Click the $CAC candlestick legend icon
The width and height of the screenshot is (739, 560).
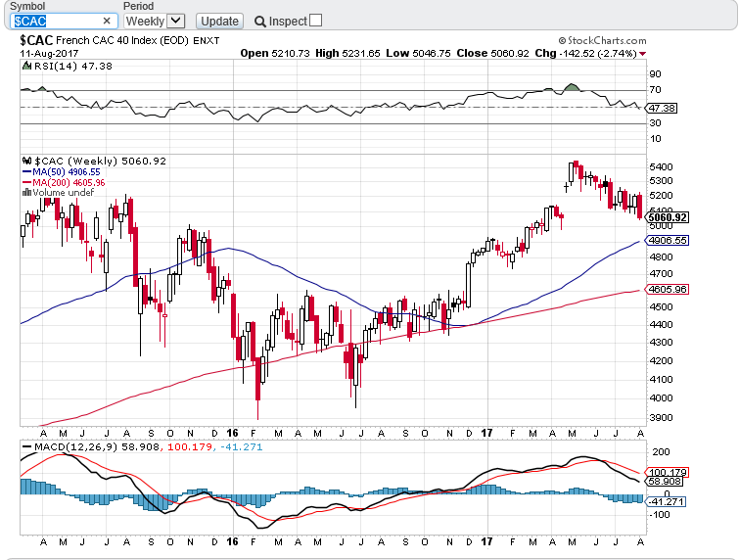(26, 161)
